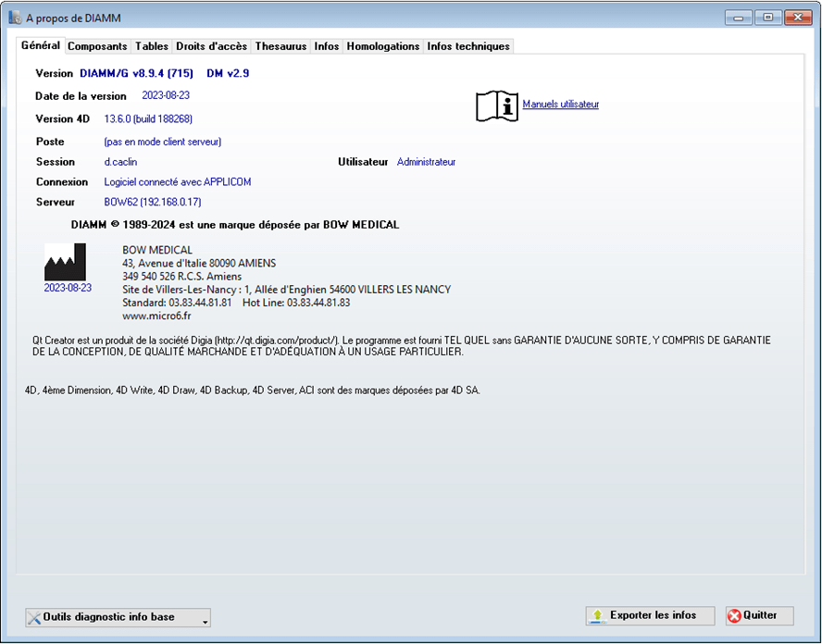The width and height of the screenshot is (822, 644).
Task: Go to the Homologations tab
Action: click(x=383, y=46)
